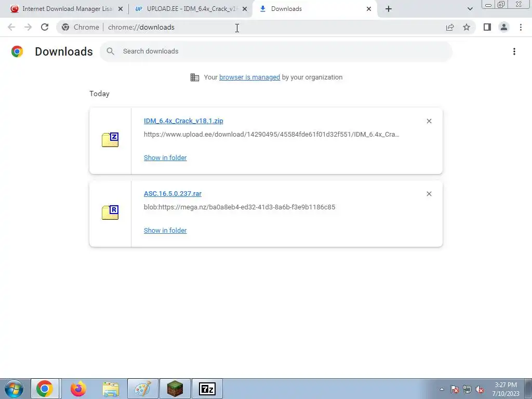Open the IDM_6.4x_Crack_v18.1.zip file link
This screenshot has width=532, height=399.
[x=183, y=121]
